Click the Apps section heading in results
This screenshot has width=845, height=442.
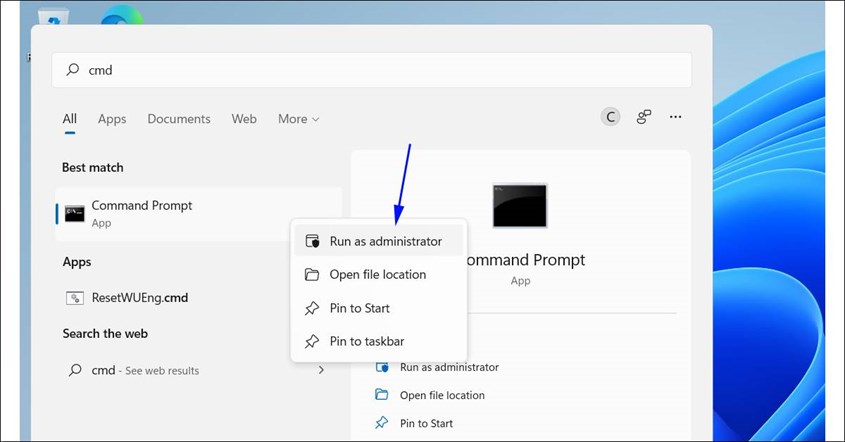click(77, 262)
